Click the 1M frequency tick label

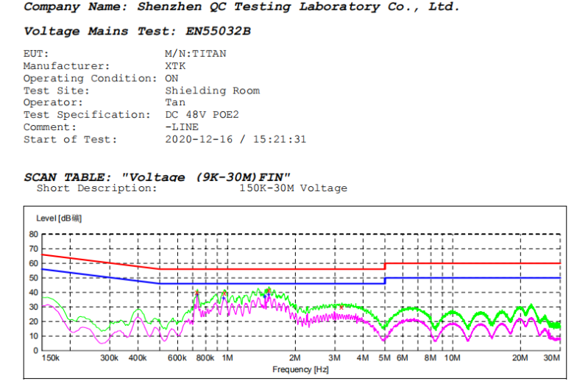(x=227, y=358)
